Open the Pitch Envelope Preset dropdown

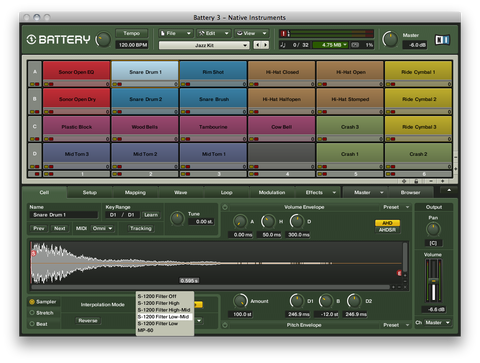coord(396,325)
